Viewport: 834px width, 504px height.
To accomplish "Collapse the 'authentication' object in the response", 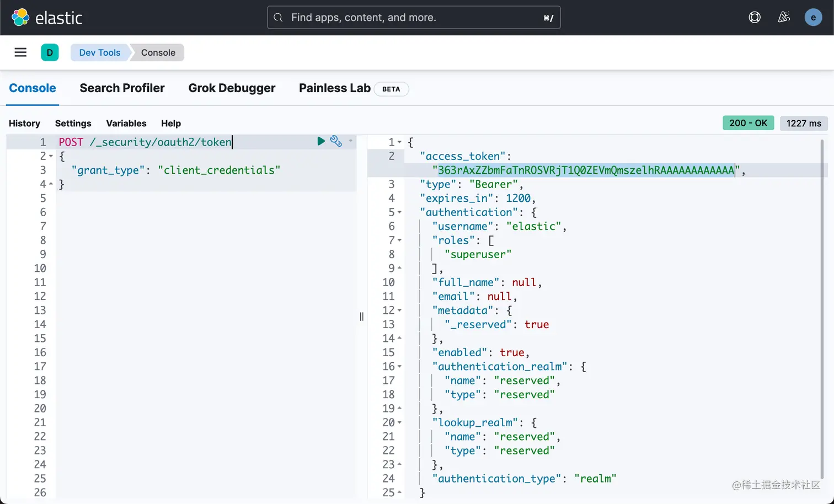I will [x=399, y=212].
